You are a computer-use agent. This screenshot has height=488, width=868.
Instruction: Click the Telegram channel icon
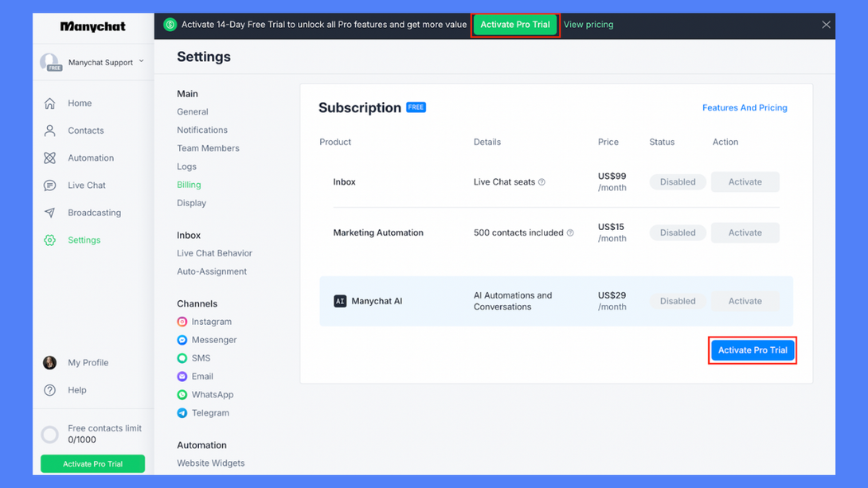pyautogui.click(x=182, y=412)
